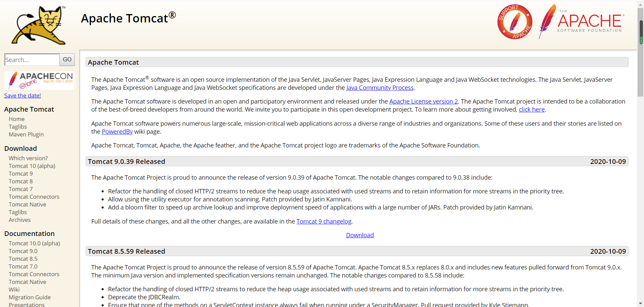Open the Wiki documentation link

14,290
